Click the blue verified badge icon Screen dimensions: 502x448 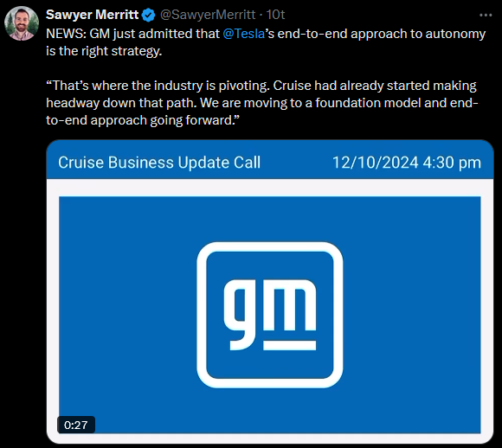pyautogui.click(x=148, y=15)
